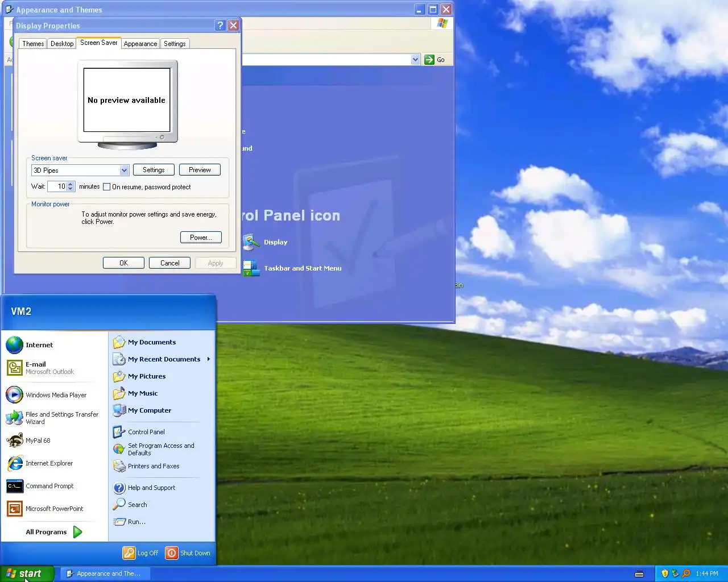Open the My Computer icon

pos(119,410)
